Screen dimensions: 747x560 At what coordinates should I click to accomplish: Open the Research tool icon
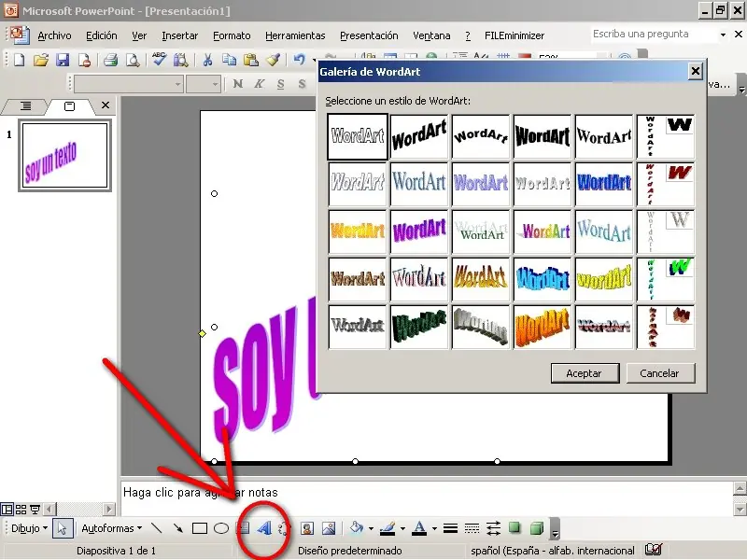pos(180,60)
